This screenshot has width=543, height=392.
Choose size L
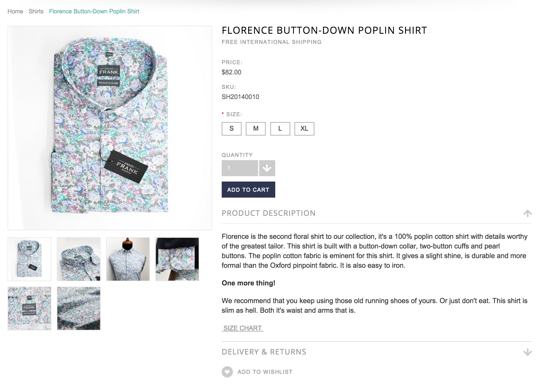click(280, 129)
